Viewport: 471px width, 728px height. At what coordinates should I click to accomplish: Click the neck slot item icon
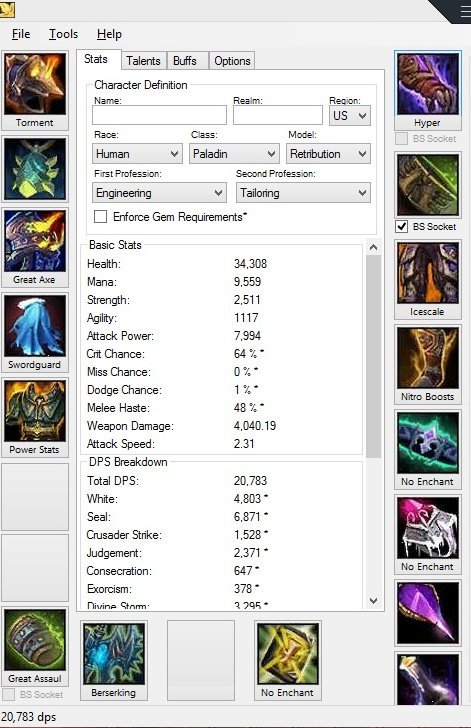pos(35,169)
